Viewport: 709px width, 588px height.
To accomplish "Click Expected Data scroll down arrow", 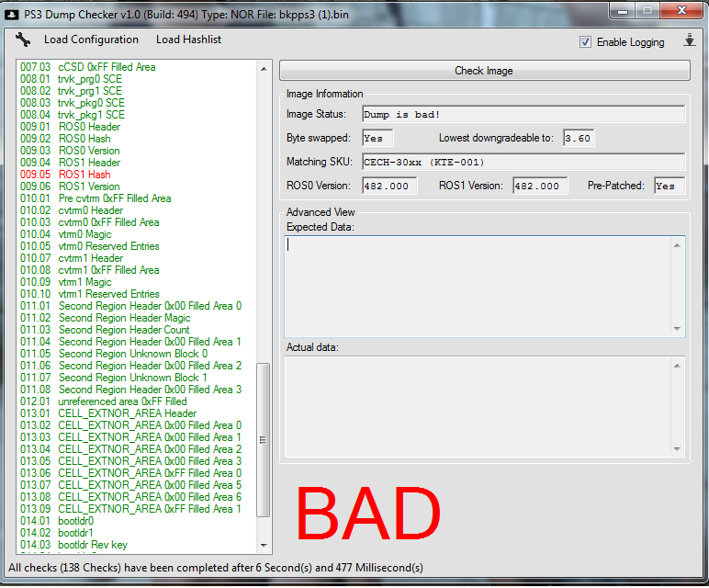I will (677, 328).
